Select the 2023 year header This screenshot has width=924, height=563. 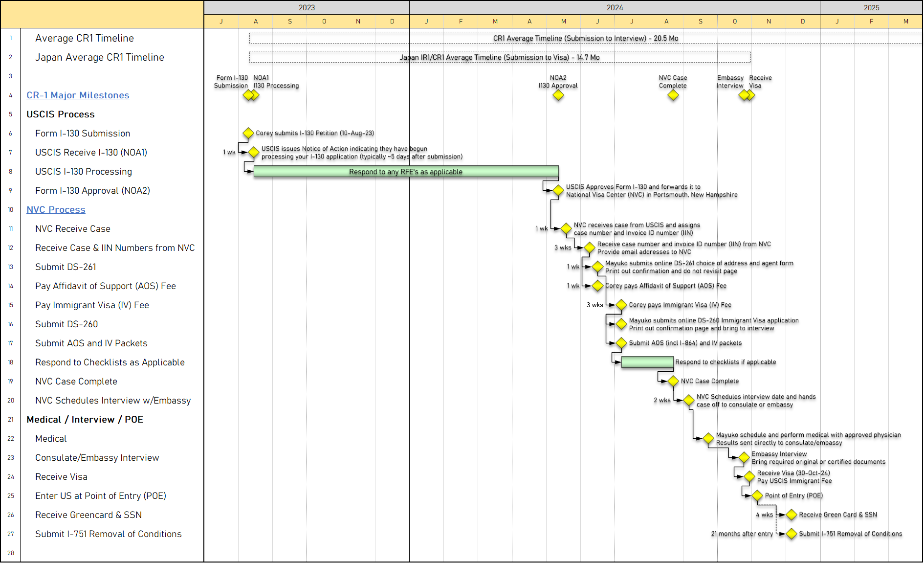click(x=307, y=7)
